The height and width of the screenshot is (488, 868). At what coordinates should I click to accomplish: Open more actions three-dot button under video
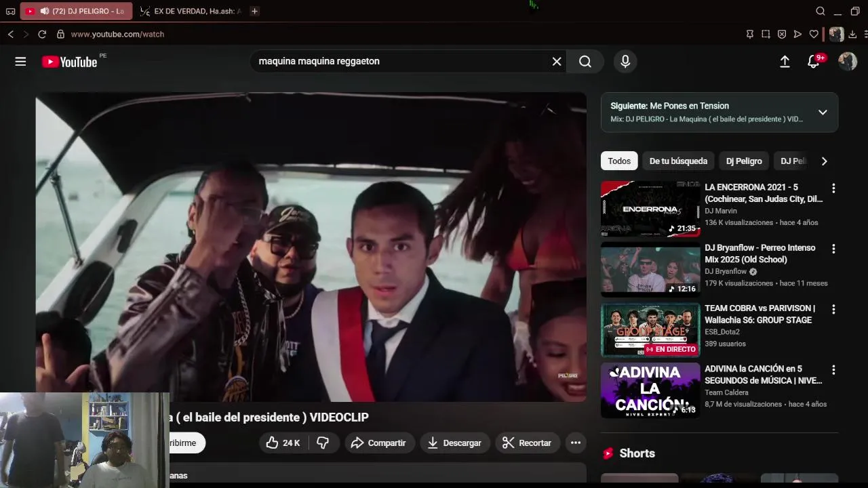(x=576, y=443)
